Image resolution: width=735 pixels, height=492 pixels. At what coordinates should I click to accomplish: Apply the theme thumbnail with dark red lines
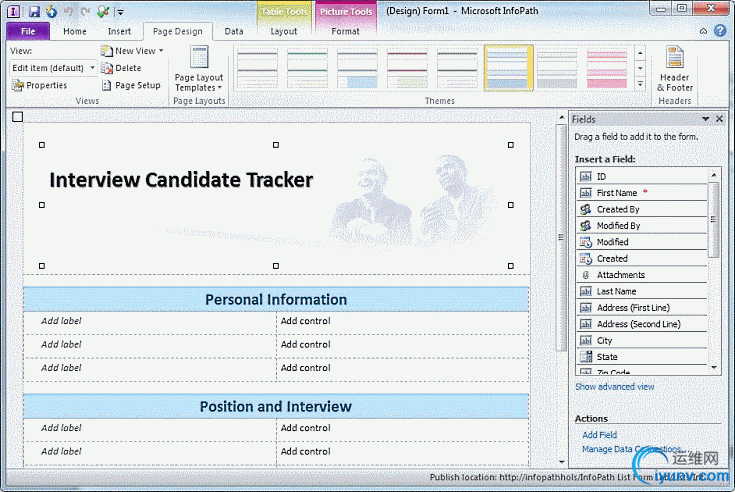[x=407, y=68]
